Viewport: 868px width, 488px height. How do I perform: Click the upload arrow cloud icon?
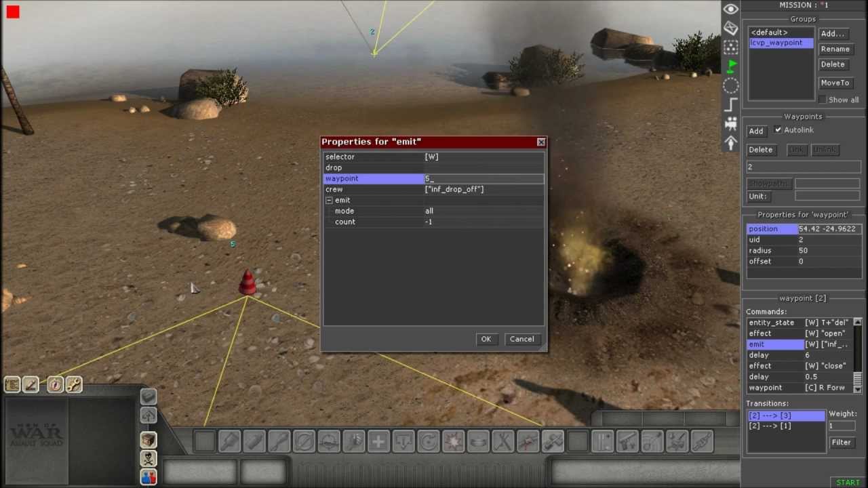pyautogui.click(x=149, y=415)
